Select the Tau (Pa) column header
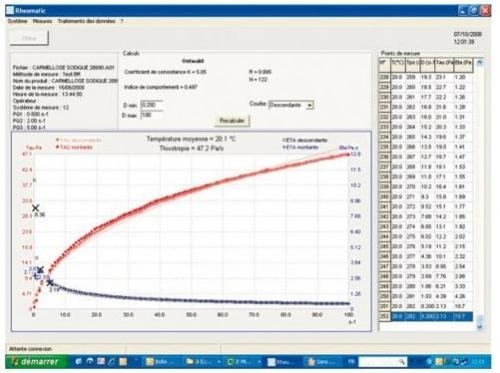This screenshot has height=373, width=500. tap(444, 65)
